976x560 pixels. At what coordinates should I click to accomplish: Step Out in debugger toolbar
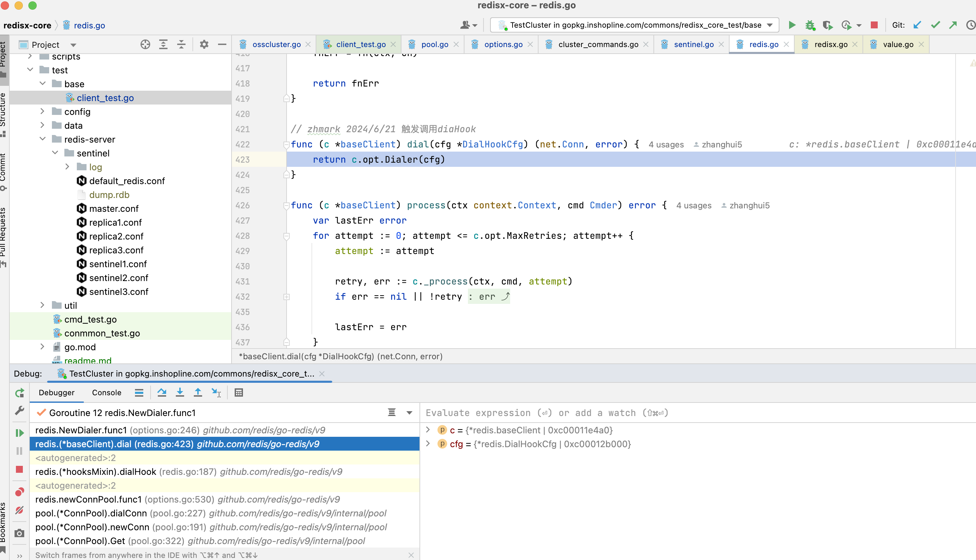(x=198, y=393)
